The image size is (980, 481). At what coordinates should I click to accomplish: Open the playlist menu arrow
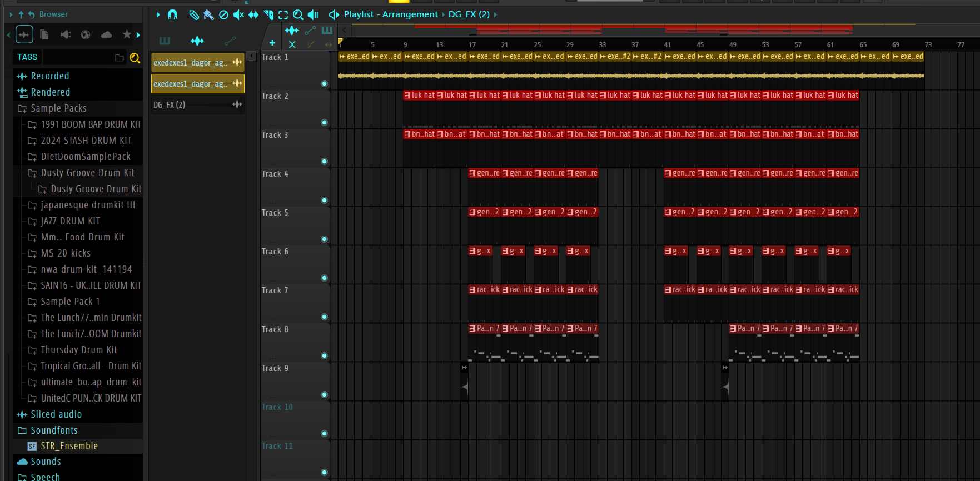point(158,14)
